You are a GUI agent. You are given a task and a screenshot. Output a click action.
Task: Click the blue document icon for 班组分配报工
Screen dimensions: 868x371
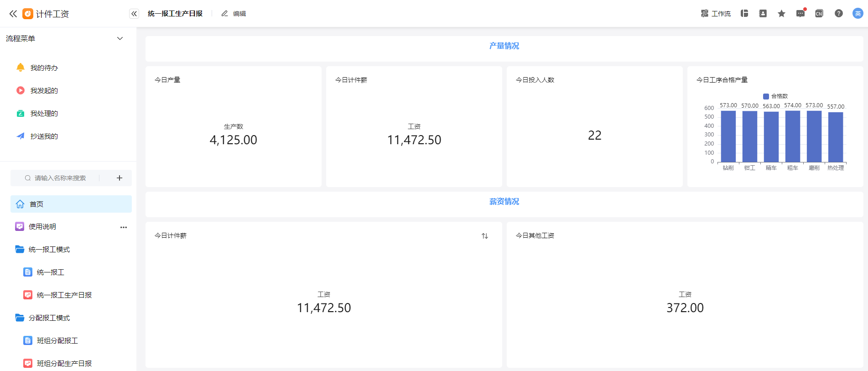[28, 341]
